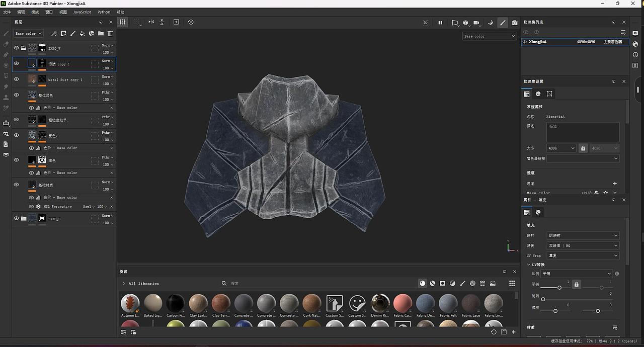
Task: Open JavaScript menu
Action: pos(82,12)
